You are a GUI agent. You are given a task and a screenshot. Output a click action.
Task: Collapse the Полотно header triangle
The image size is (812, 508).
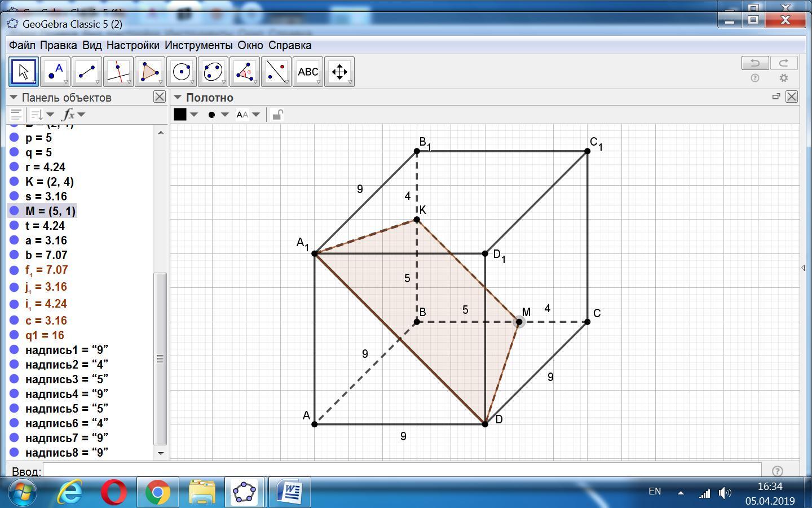(178, 97)
